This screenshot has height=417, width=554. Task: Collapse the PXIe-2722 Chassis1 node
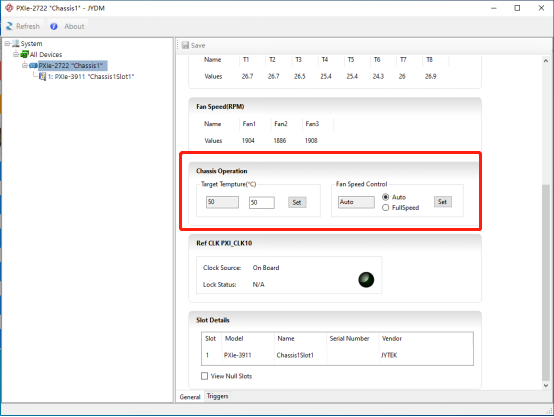25,65
